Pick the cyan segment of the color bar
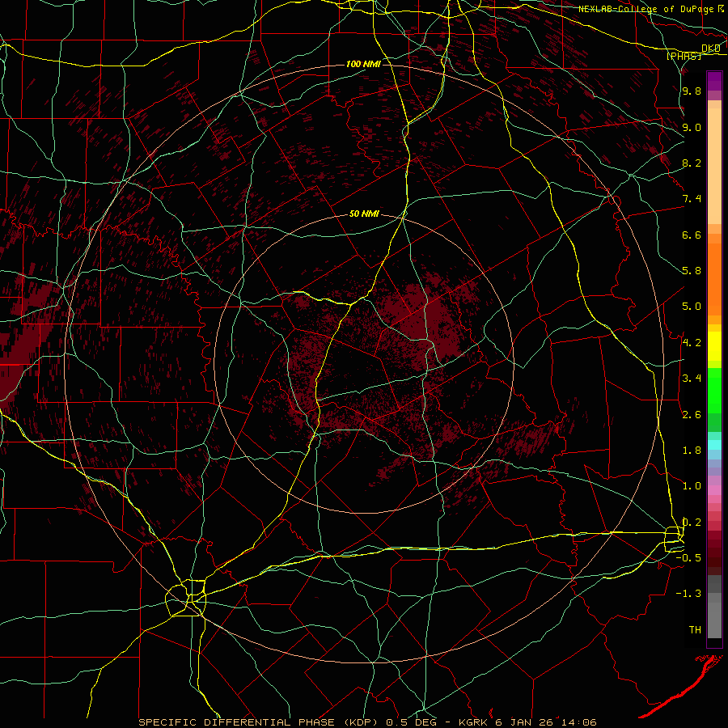728x728 pixels. point(714,445)
